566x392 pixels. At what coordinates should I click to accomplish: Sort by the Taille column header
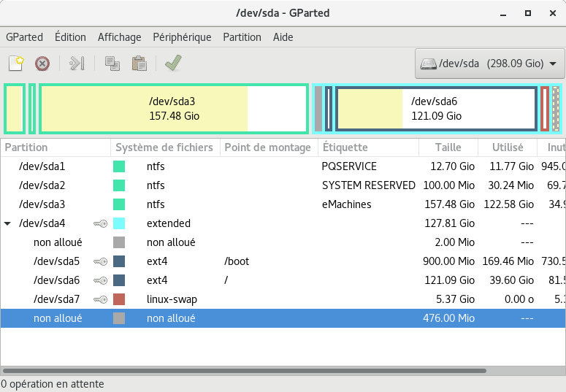point(448,147)
